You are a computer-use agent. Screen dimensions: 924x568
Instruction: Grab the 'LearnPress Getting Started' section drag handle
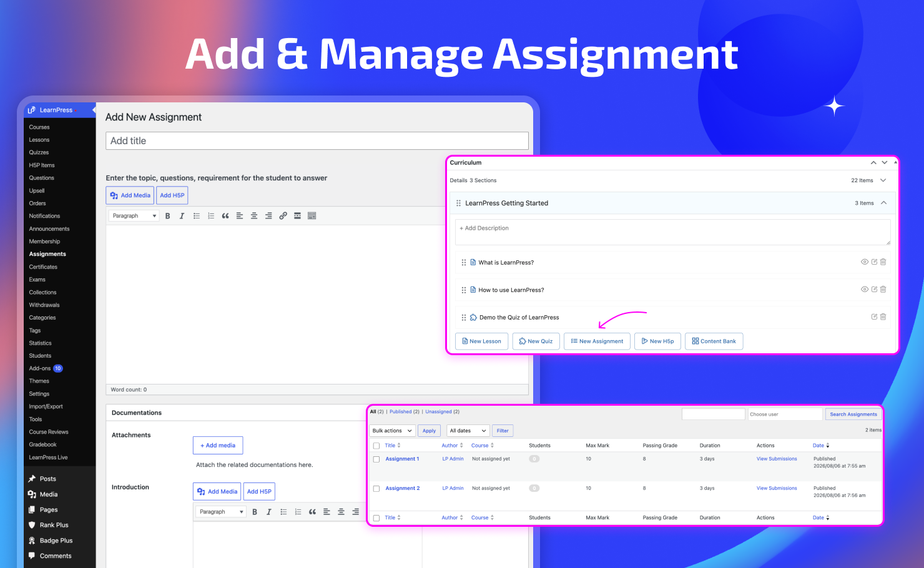458,203
